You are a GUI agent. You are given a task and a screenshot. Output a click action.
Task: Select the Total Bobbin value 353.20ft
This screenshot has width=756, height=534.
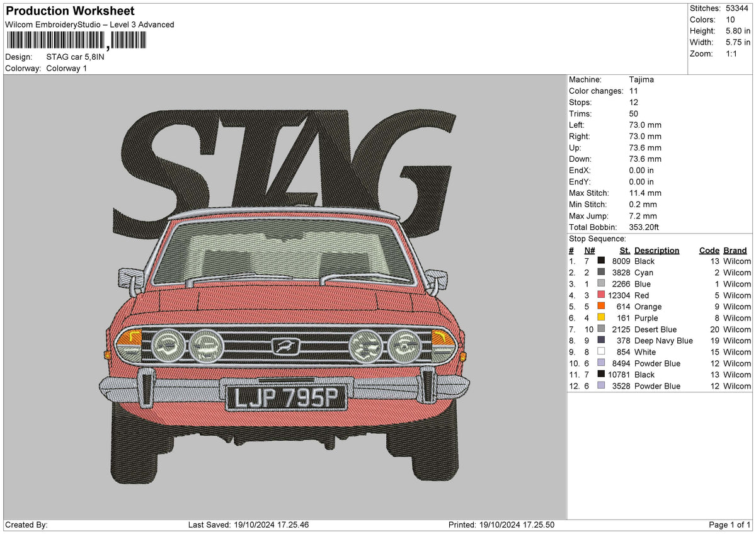(644, 227)
